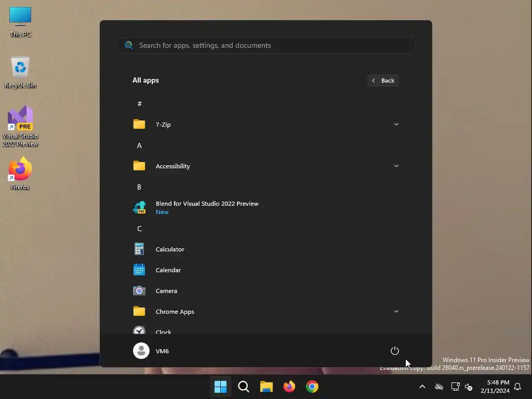Expand the Chrome Apps folder chevron
Screen dimensions: 532x399
pos(396,311)
